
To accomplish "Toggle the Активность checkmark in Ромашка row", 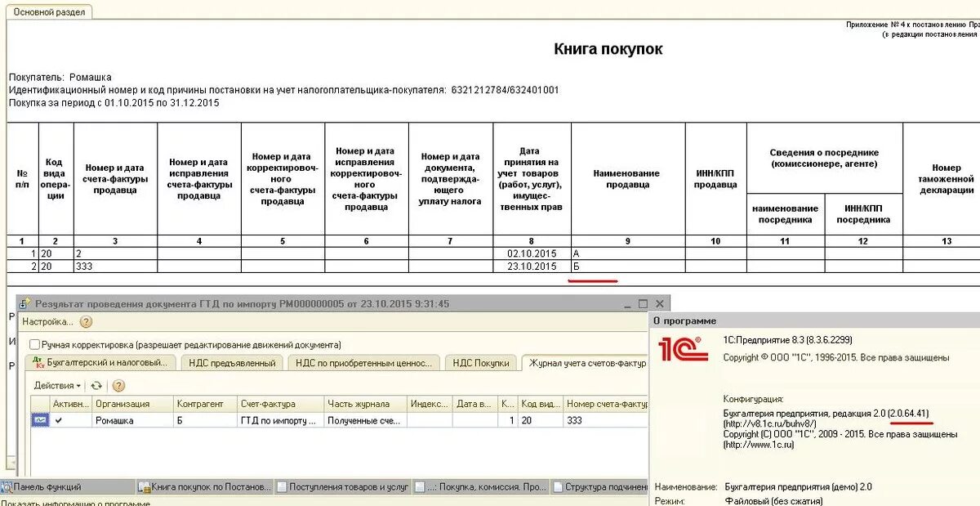I will (x=58, y=420).
